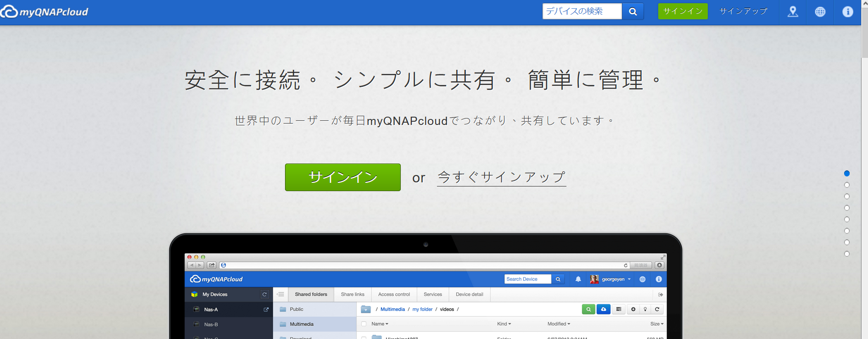Viewport: 868px width, 339px height.
Task: Click the refresh icon beside My Devices
Action: (264, 294)
